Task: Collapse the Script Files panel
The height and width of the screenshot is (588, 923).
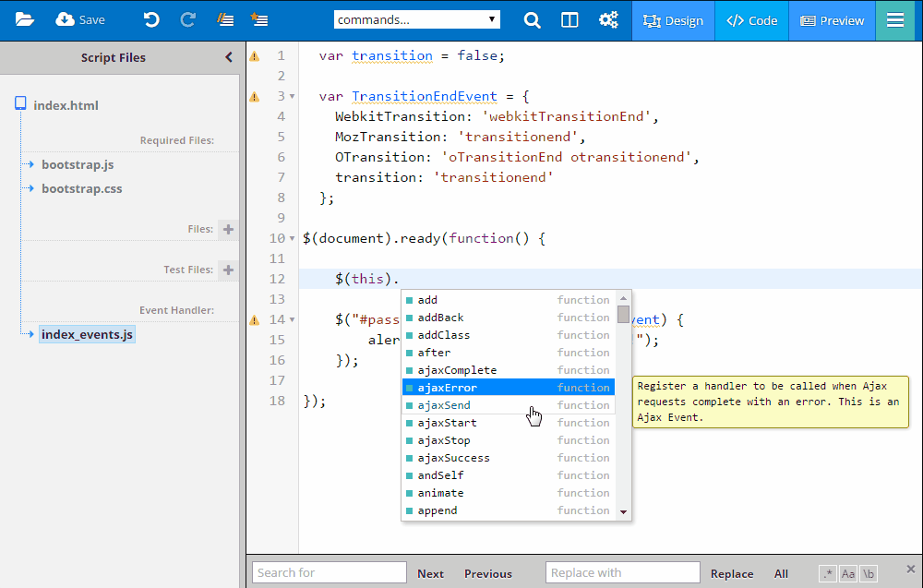Action: tap(229, 56)
